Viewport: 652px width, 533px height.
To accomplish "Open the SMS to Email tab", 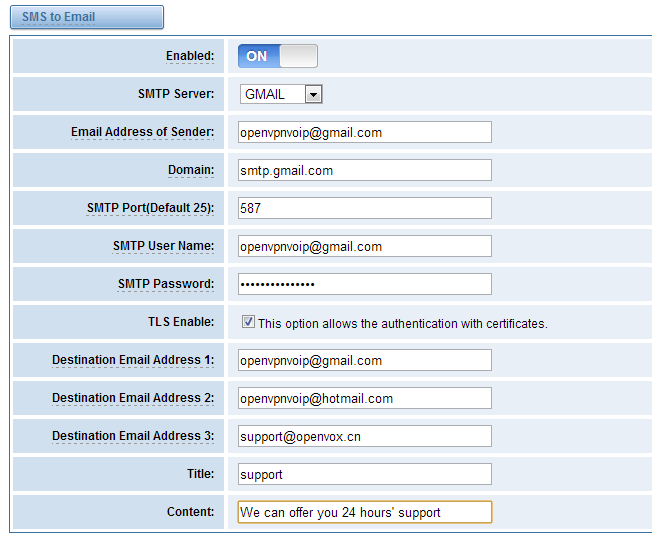I will click(x=87, y=17).
